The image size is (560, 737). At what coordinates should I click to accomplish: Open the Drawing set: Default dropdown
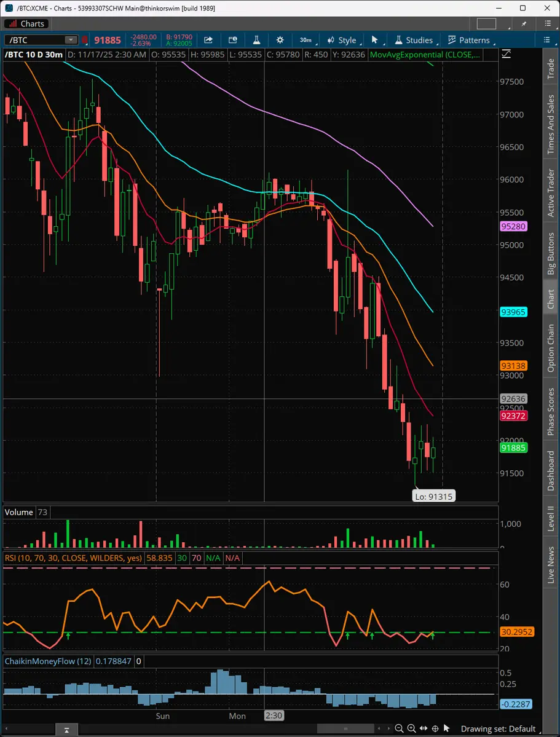(x=501, y=729)
